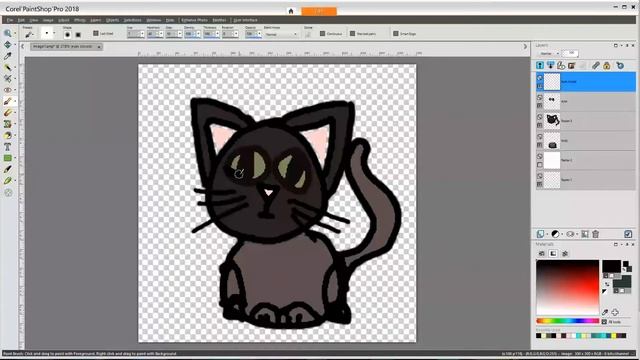
Task: Click the Palettes button in the menu bar
Action: [219, 20]
